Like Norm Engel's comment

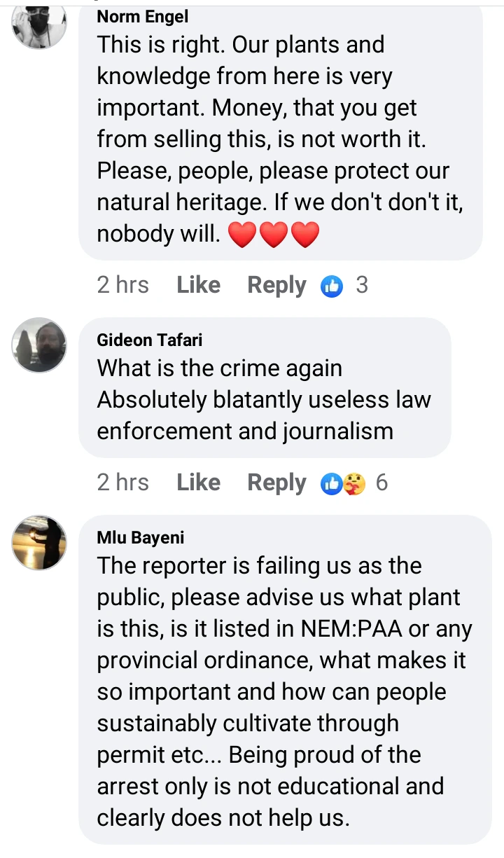tap(198, 285)
